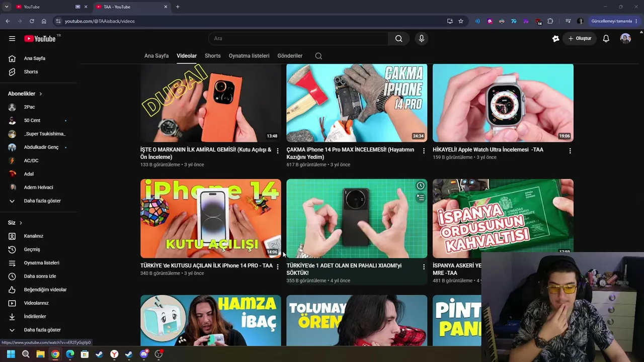644x362 pixels.
Task: Select the Videolar tab
Action: tap(187, 56)
